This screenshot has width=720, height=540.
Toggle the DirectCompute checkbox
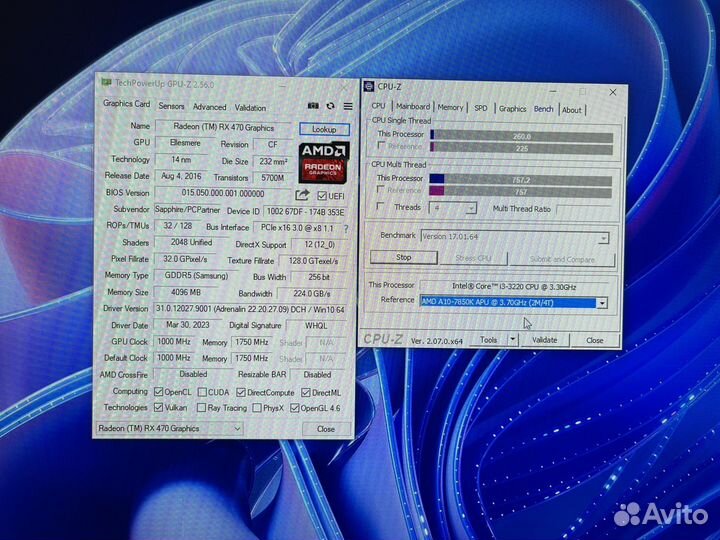pos(241,393)
